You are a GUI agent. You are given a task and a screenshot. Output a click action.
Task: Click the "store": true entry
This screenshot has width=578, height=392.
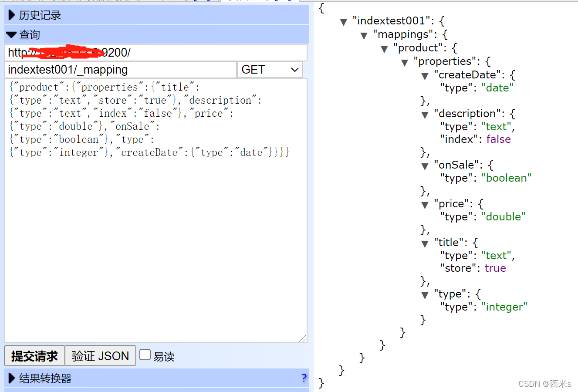pyautogui.click(x=473, y=268)
